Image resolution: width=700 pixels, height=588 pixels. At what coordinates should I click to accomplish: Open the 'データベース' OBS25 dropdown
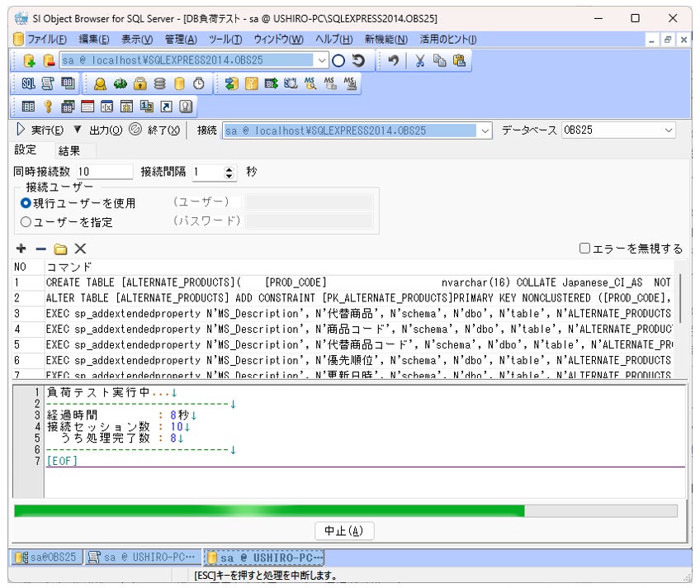coord(669,130)
